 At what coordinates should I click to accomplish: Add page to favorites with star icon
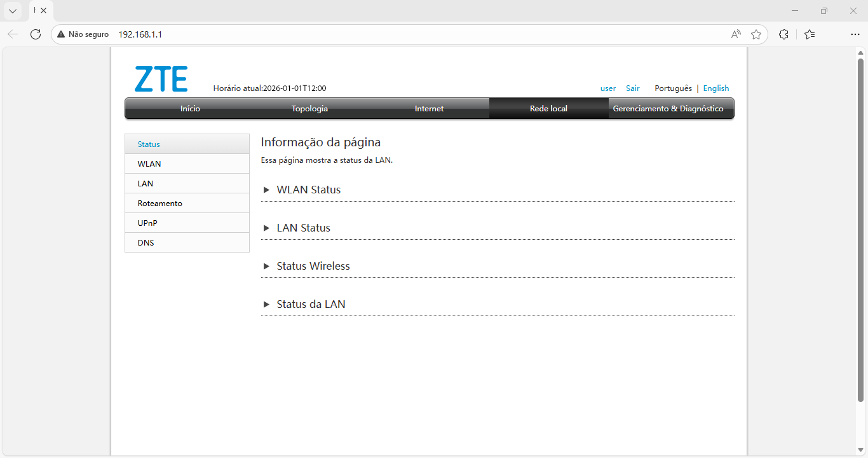pyautogui.click(x=756, y=34)
